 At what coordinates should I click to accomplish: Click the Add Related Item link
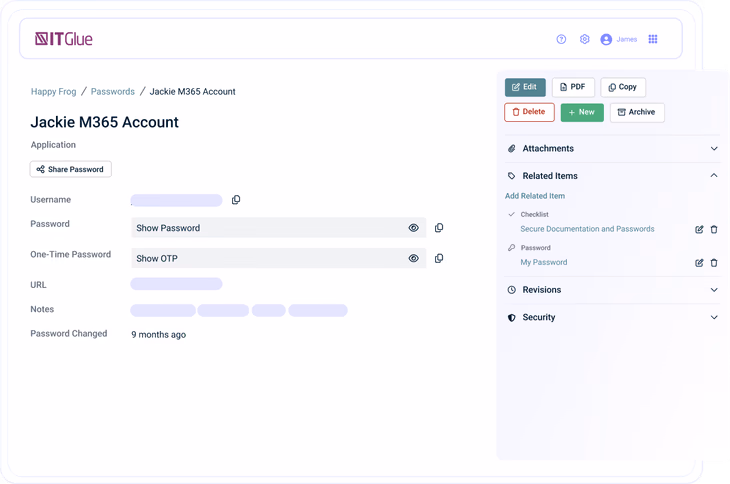[535, 196]
